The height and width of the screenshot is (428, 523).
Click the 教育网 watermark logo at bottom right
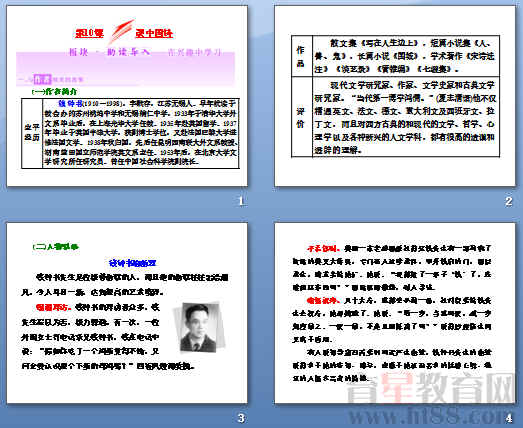pyautogui.click(x=431, y=388)
